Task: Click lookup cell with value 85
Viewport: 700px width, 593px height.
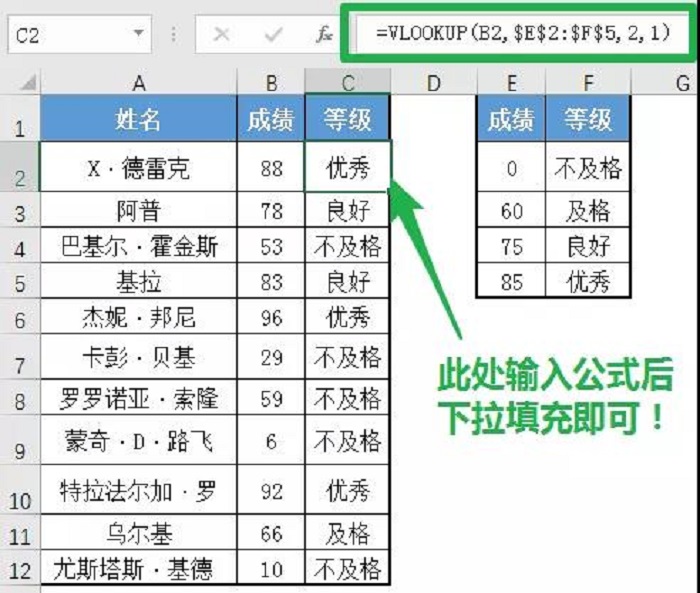Action: pos(511,281)
